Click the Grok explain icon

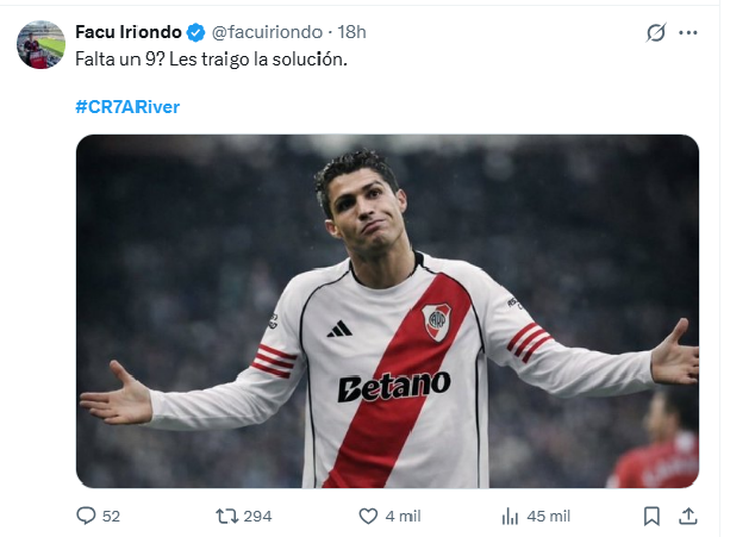coord(656,33)
